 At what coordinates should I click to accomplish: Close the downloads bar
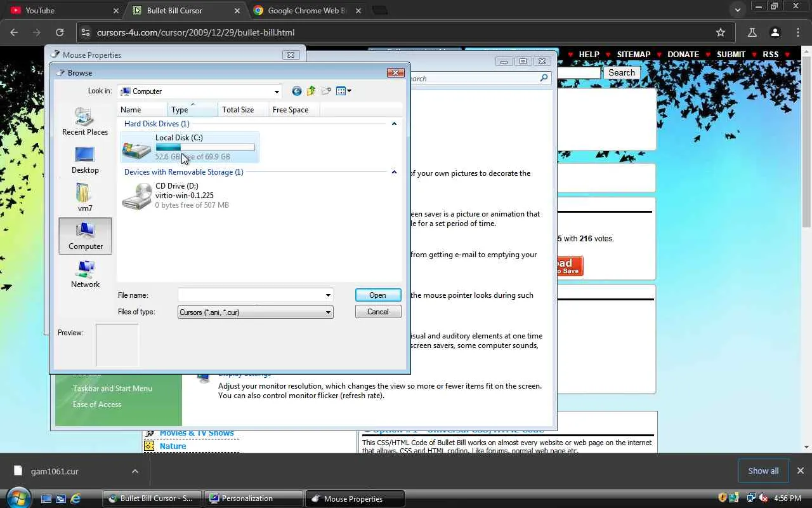[x=801, y=471]
